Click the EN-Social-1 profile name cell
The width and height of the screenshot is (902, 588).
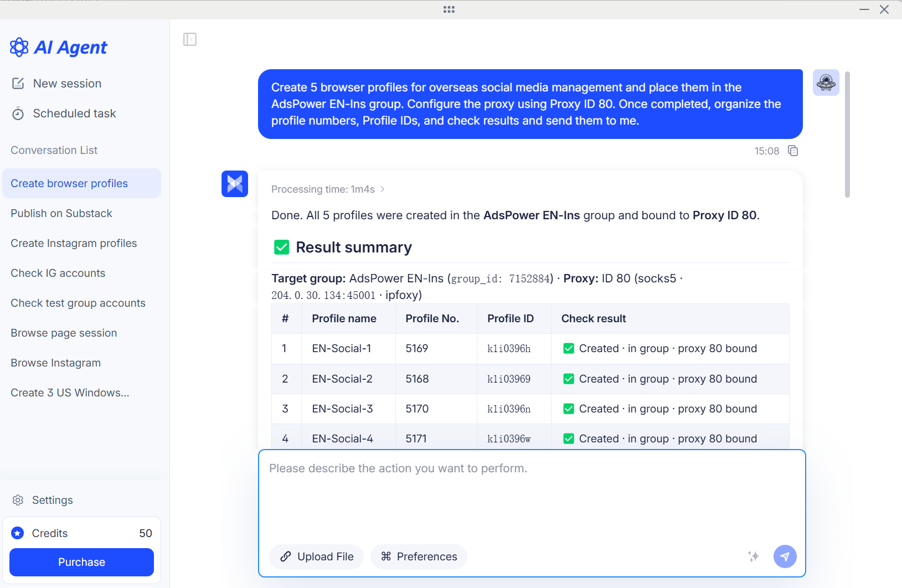click(349, 349)
